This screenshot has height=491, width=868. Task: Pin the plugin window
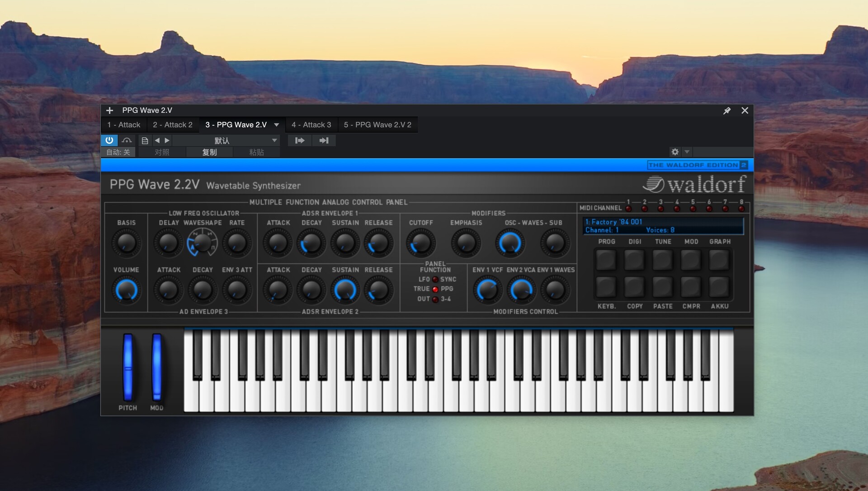click(726, 110)
